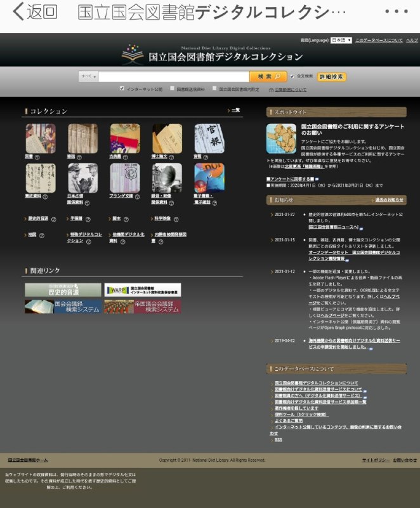Open the 科学映像 collection link
The image size is (420, 508).
point(162,218)
